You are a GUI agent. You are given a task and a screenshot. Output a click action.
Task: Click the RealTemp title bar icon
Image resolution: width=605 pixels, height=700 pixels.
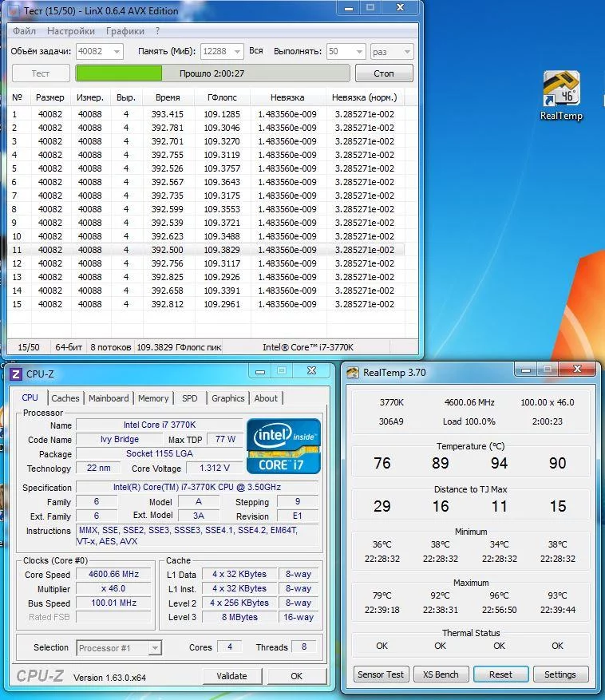tap(353, 373)
